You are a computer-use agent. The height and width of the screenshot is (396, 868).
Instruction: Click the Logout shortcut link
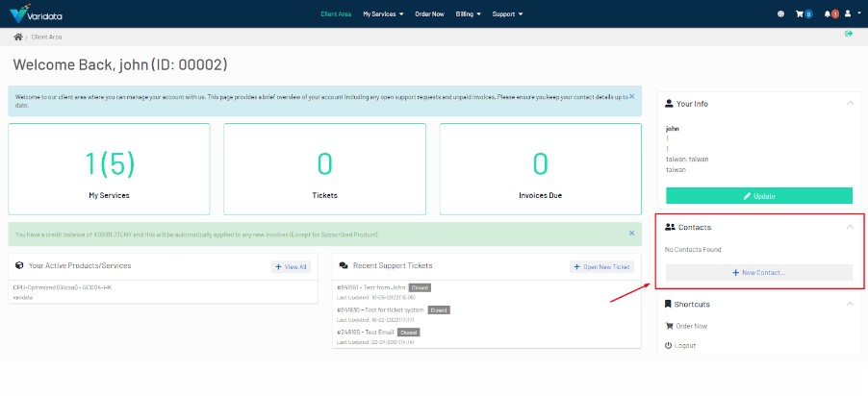(685, 345)
